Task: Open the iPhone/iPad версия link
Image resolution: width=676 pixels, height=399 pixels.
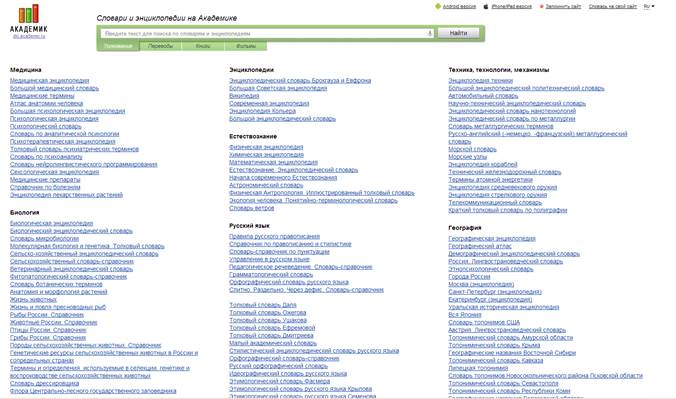Action: (x=511, y=6)
